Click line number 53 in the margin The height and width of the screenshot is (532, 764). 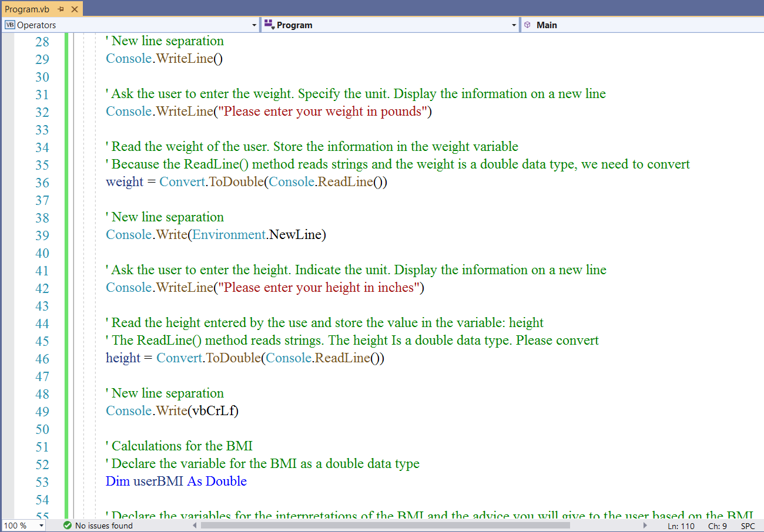[42, 482]
